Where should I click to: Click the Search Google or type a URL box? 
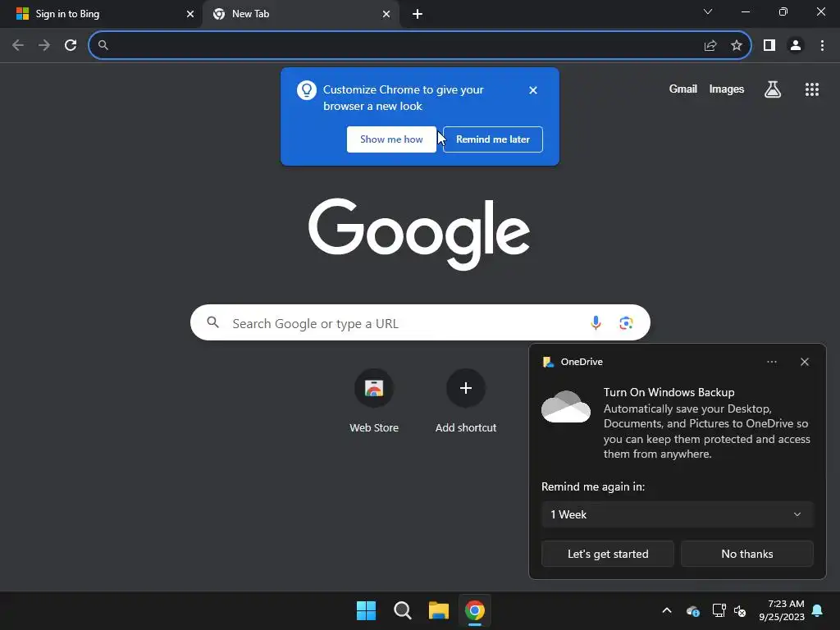click(420, 322)
